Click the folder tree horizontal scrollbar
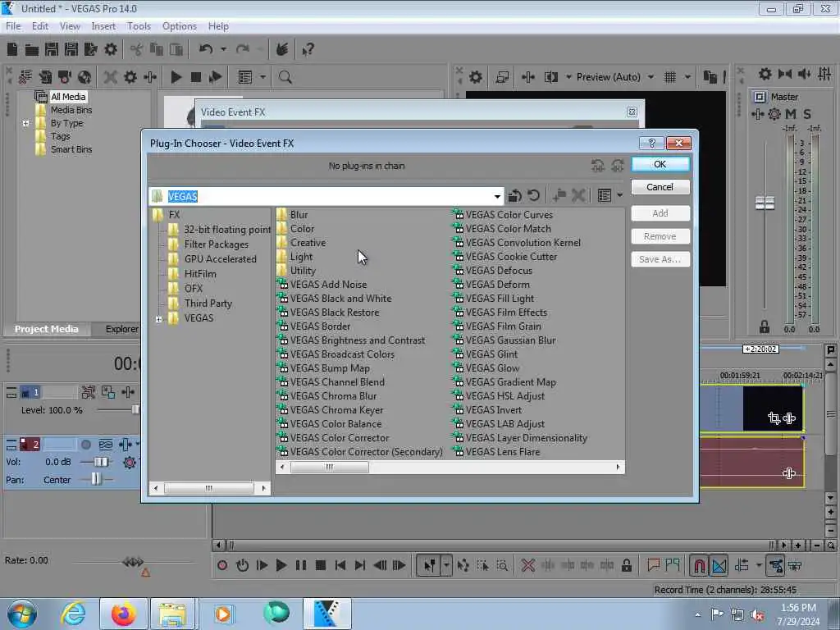This screenshot has height=630, width=840. (x=209, y=488)
